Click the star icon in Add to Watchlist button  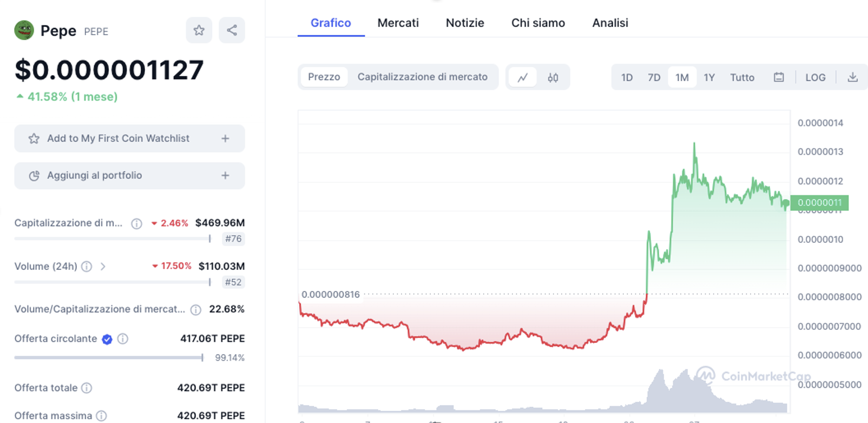pyautogui.click(x=34, y=138)
